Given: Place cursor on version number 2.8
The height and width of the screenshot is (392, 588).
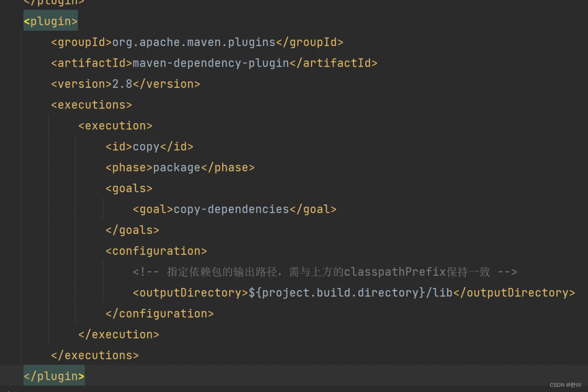Looking at the screenshot, I should (x=122, y=84).
